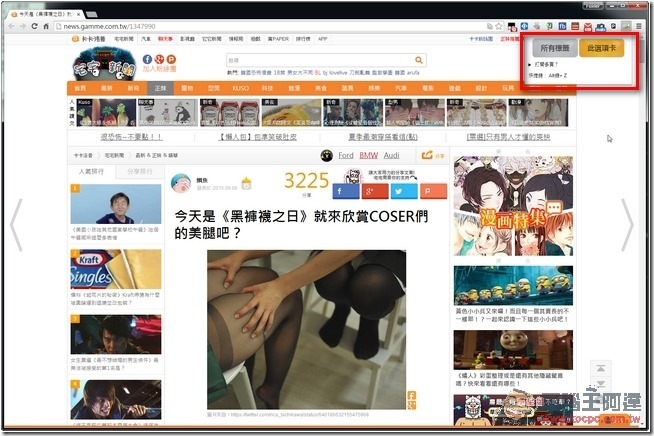
Task: Open the Ford link
Action: tap(346, 155)
